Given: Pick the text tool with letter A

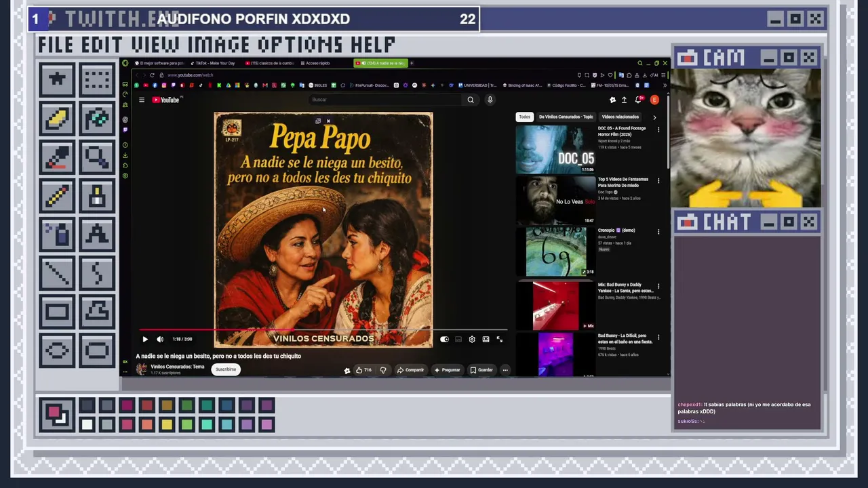Looking at the screenshot, I should tap(97, 235).
